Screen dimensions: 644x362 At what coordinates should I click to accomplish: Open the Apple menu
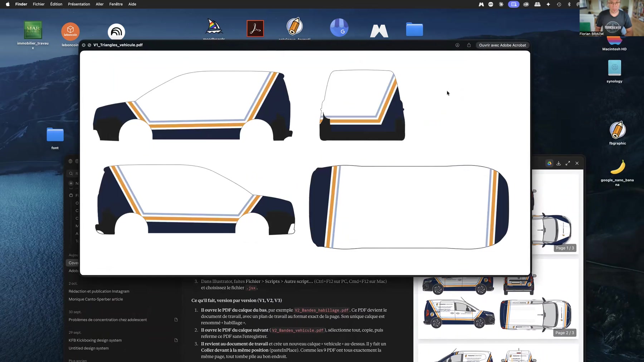pos(8,4)
